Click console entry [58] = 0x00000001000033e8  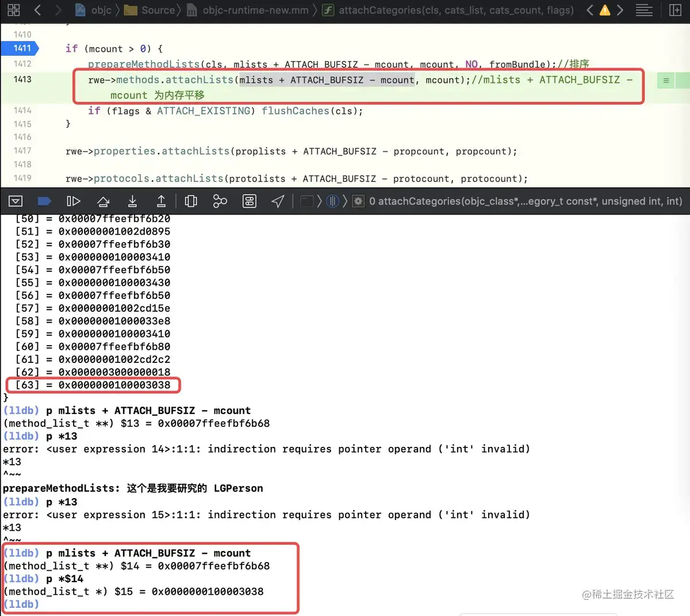(93, 321)
